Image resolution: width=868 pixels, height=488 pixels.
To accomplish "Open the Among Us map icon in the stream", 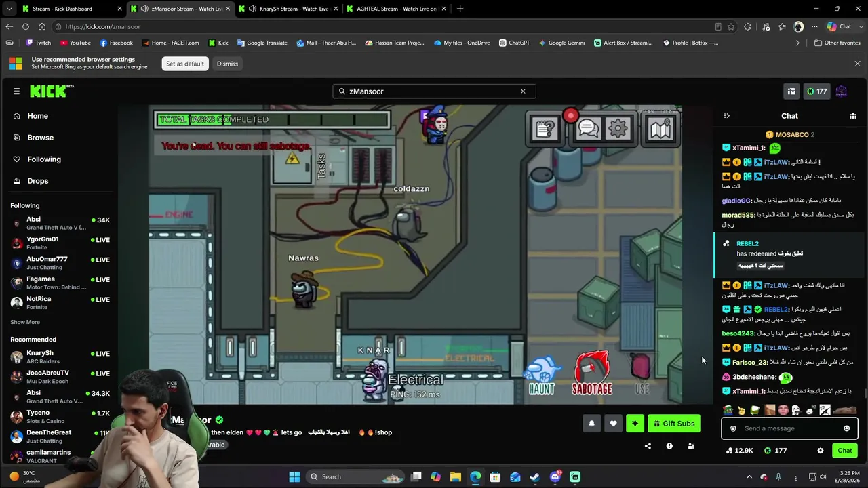I will coord(660,129).
